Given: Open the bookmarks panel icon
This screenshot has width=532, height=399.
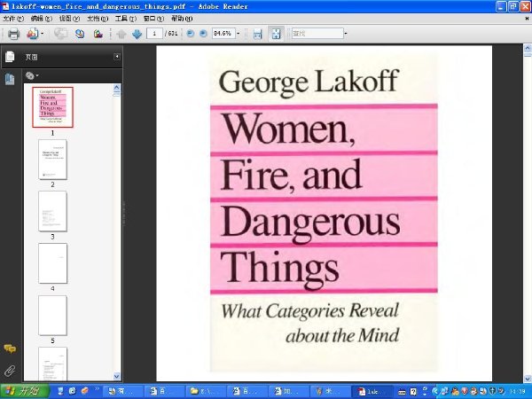Looking at the screenshot, I should click(x=10, y=79).
